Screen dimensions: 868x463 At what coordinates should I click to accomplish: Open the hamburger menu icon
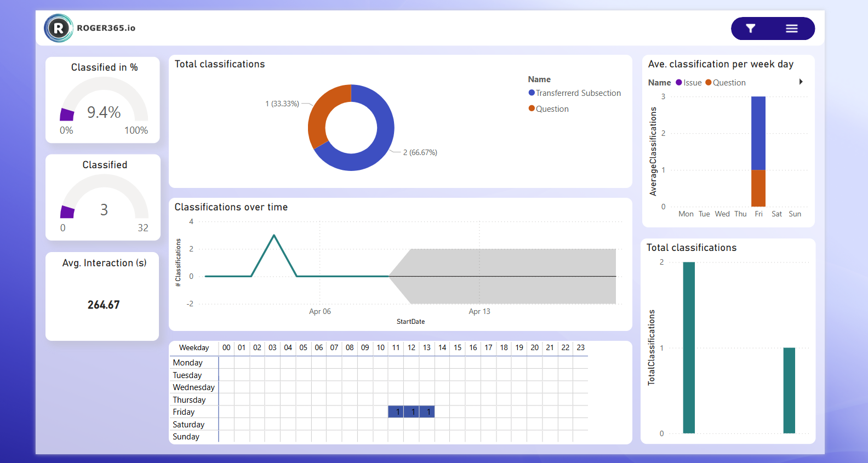791,28
